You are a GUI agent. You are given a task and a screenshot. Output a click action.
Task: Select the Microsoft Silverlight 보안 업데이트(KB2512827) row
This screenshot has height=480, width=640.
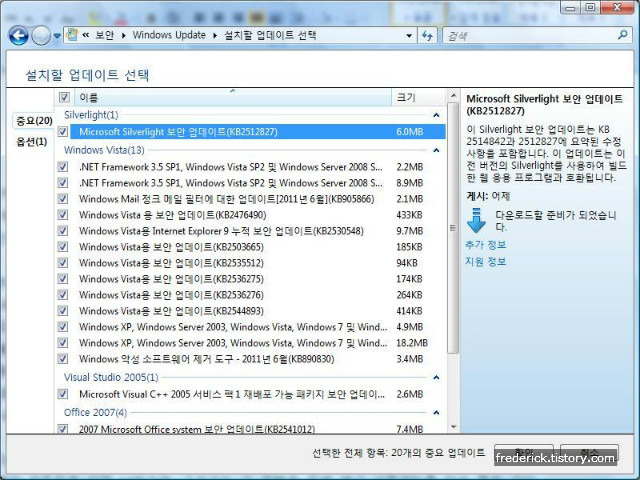pos(258,131)
